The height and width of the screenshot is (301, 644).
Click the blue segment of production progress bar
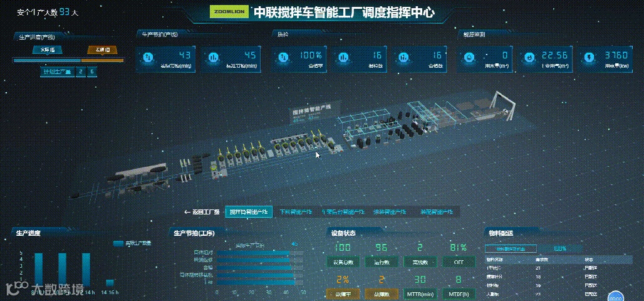click(47, 60)
